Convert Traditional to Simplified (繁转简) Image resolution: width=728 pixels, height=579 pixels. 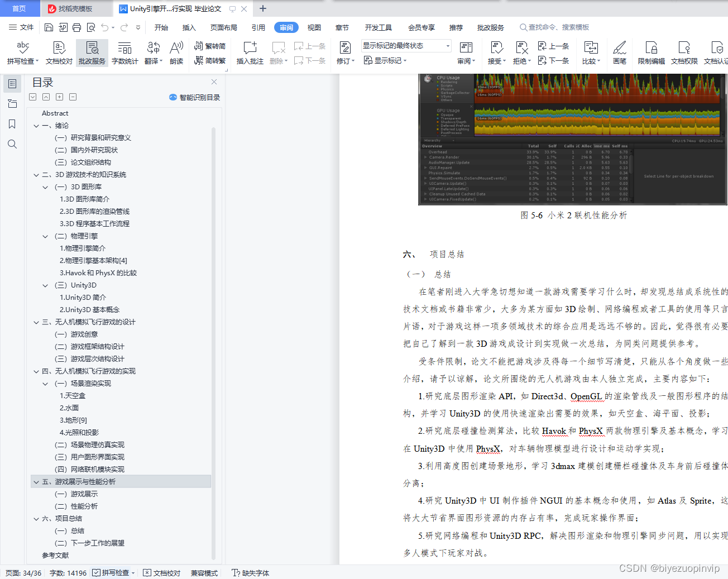coord(210,46)
